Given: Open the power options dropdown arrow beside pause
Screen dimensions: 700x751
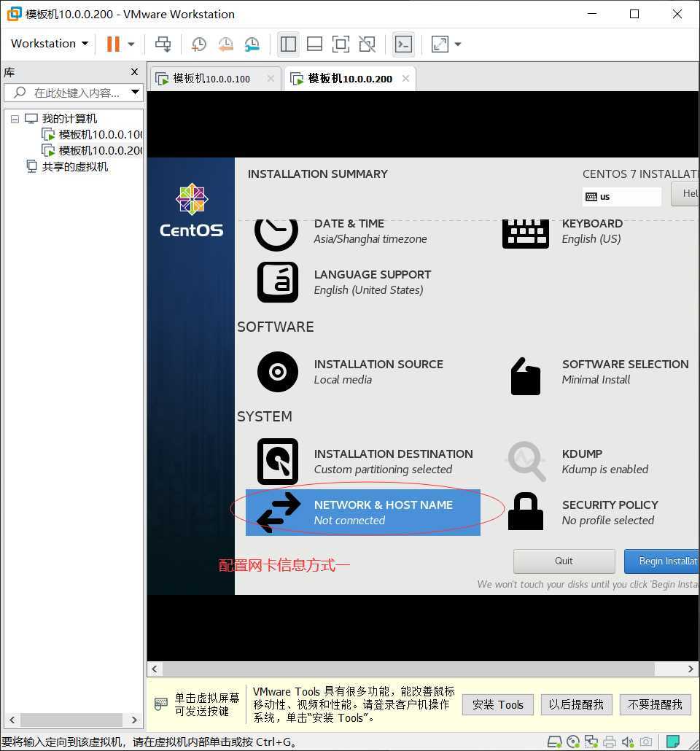Looking at the screenshot, I should (131, 44).
